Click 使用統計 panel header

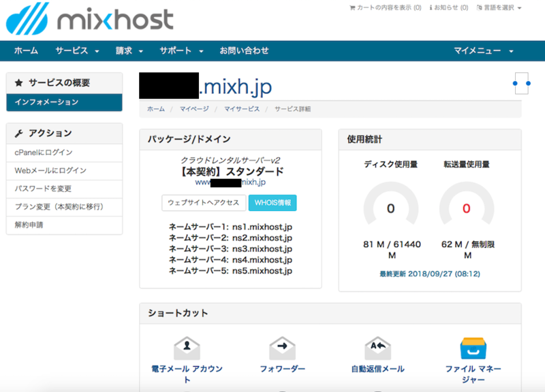coord(430,140)
